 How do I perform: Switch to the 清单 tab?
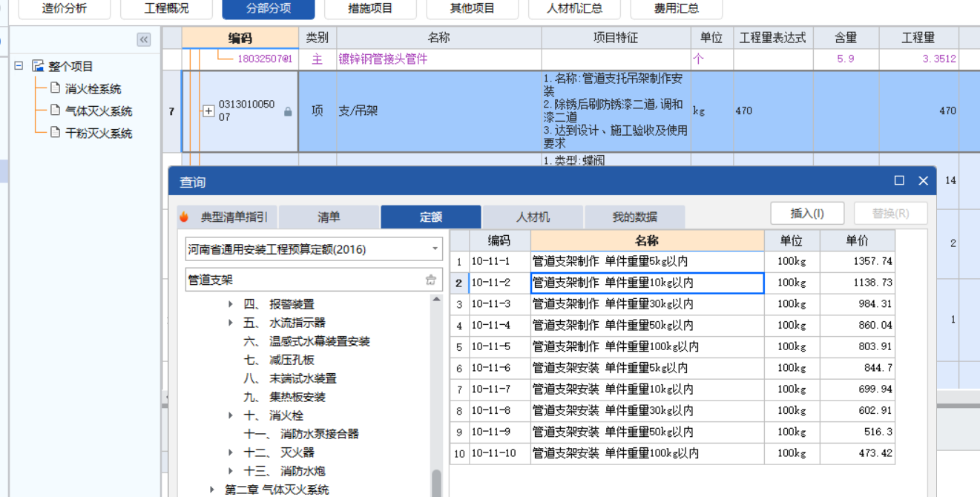[x=329, y=217]
